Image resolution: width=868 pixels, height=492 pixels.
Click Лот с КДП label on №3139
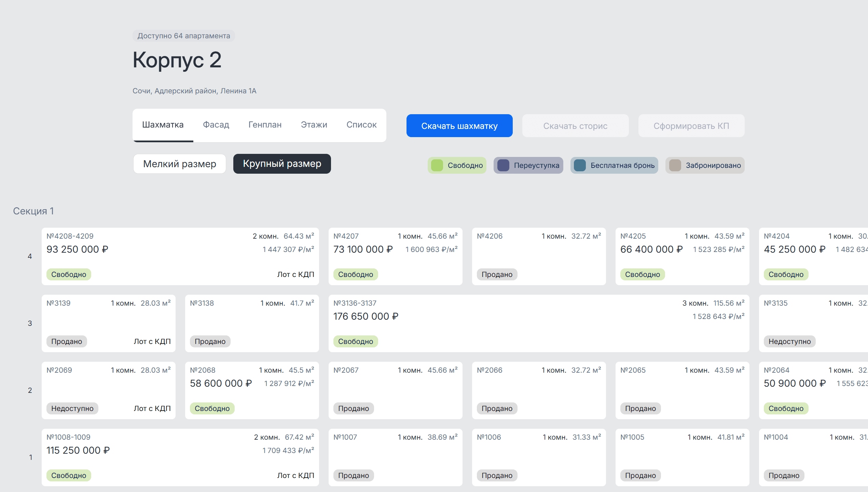[x=152, y=342]
